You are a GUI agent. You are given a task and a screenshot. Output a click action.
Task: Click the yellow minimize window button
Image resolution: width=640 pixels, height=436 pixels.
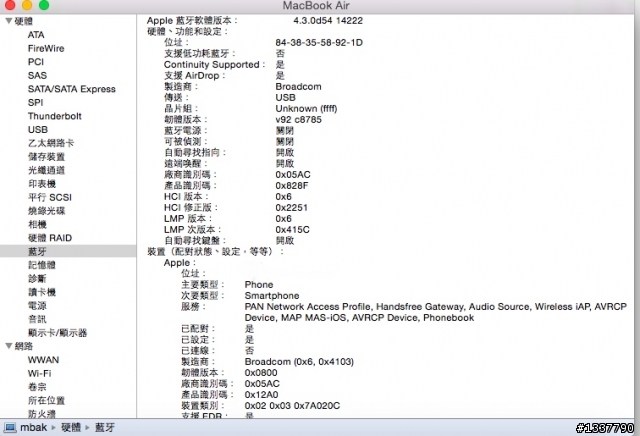tap(27, 5)
